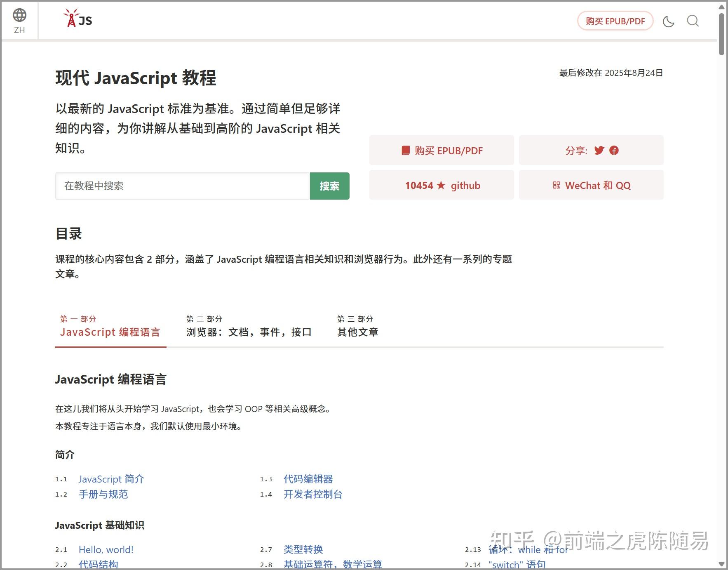Toggle dark mode with the moon icon
Screen dimensions: 728x570
coord(668,21)
